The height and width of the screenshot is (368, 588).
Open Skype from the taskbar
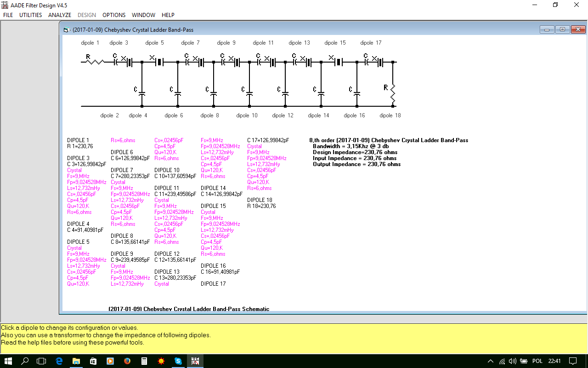(178, 361)
